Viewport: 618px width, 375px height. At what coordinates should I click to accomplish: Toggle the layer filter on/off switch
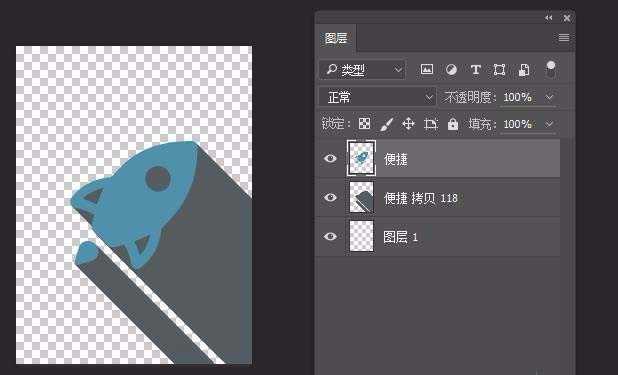tap(551, 69)
